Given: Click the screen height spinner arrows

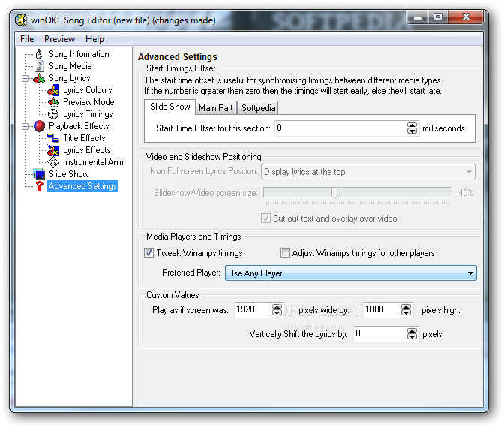Looking at the screenshot, I should tap(406, 310).
